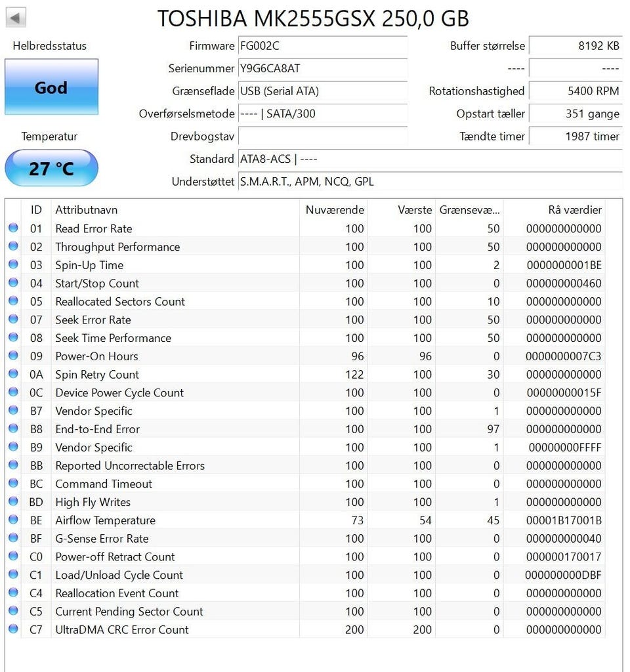Click the status dot beside Airflow Temperature
The image size is (630, 672).
13,520
